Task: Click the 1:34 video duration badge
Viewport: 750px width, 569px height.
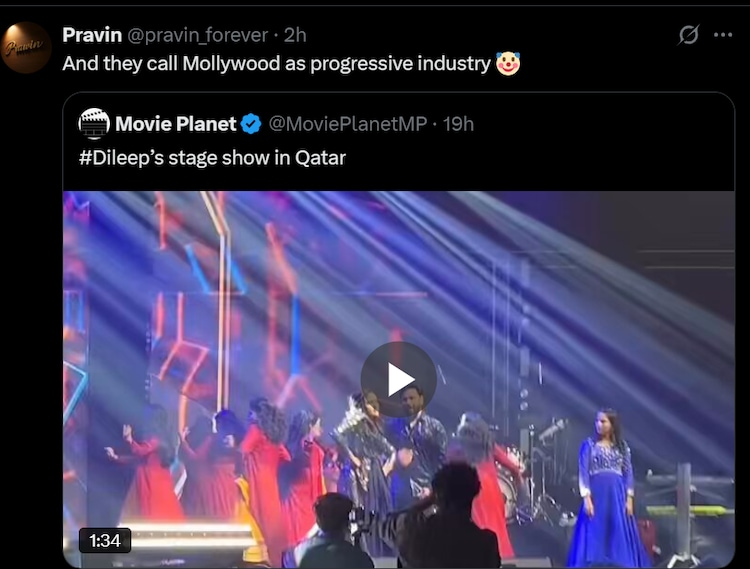Action: (105, 541)
